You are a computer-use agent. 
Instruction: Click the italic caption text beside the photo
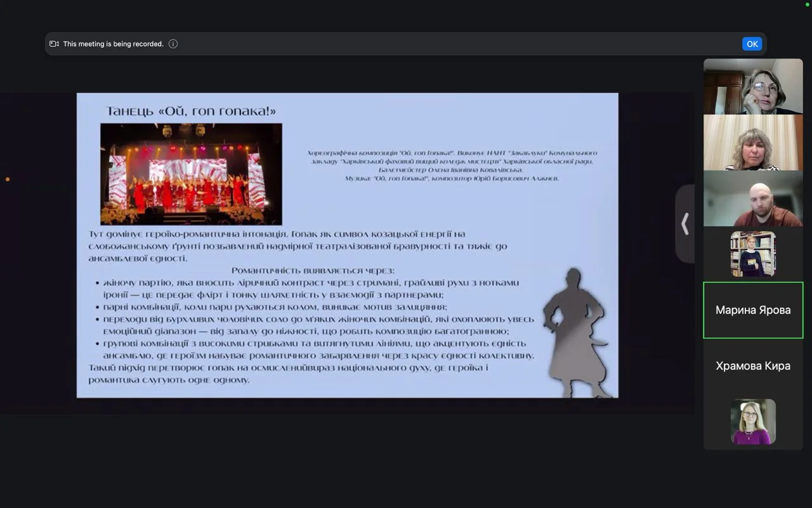(x=452, y=166)
